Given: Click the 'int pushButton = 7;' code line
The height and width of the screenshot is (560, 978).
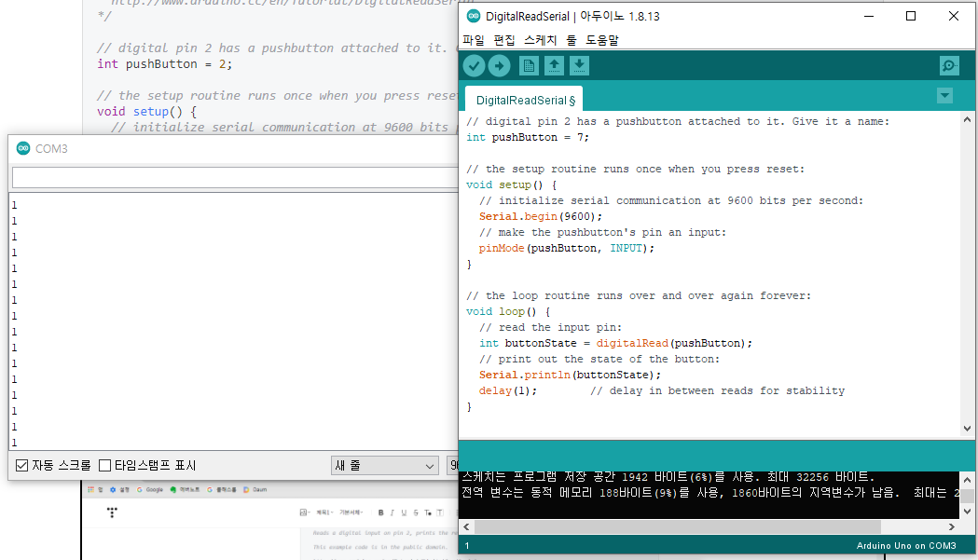Looking at the screenshot, I should coord(527,137).
